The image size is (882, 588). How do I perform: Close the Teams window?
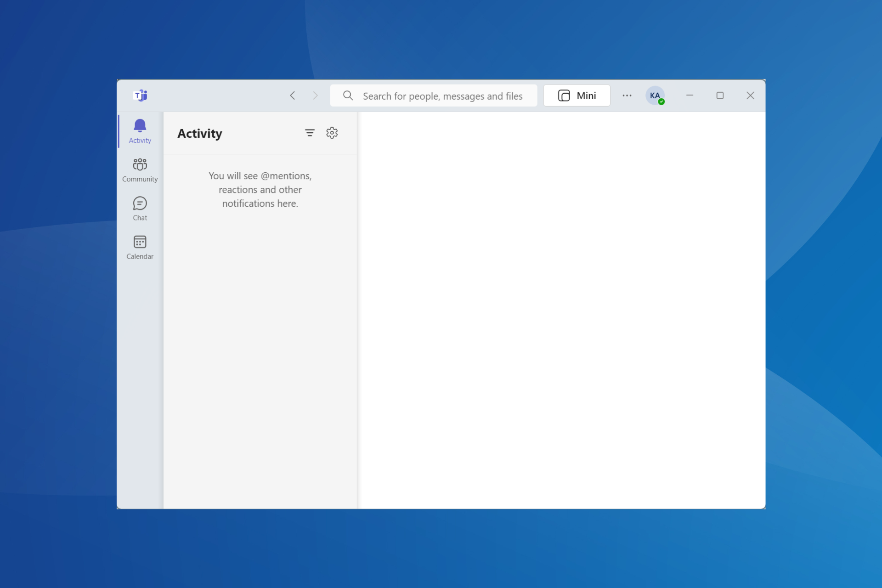click(750, 96)
